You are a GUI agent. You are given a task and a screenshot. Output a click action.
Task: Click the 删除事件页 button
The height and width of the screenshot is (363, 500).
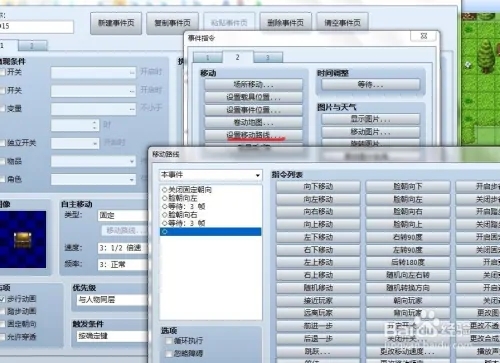point(286,23)
